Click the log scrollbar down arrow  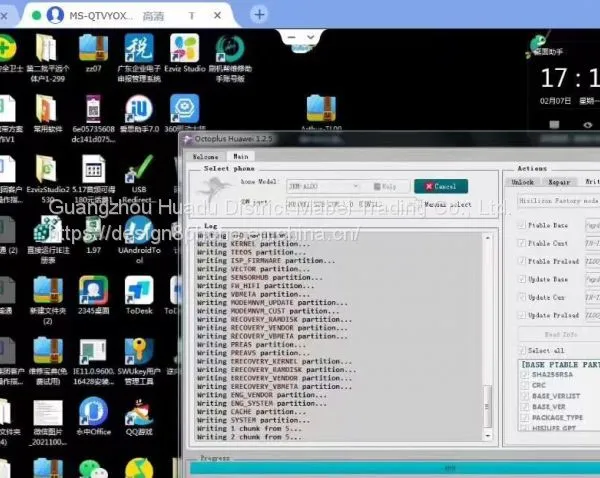coord(488,436)
